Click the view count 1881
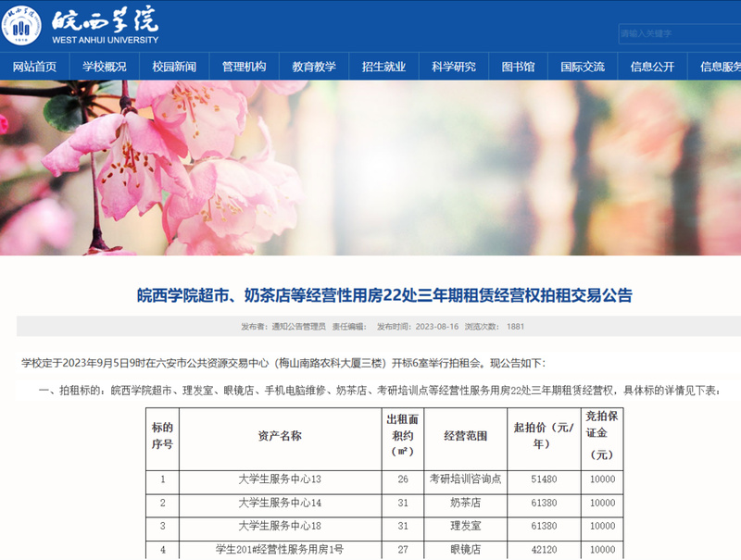Screen dimensions: 741x560 pos(515,326)
